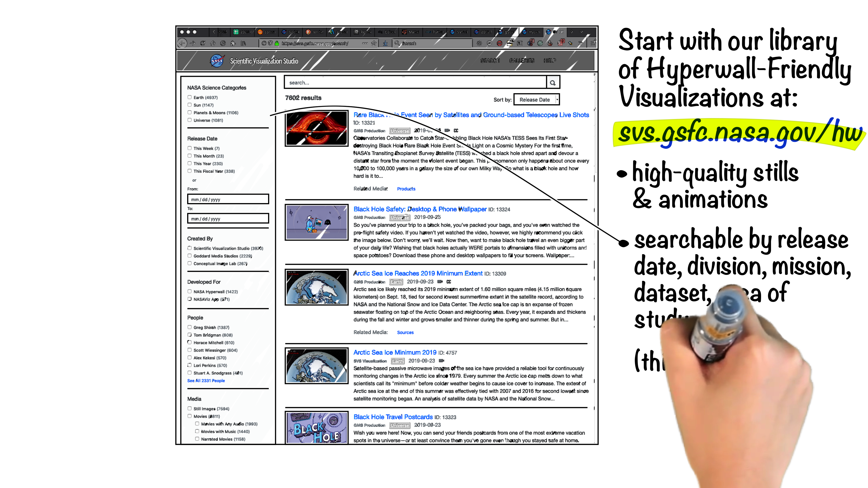This screenshot has height=488, width=868.
Task: Open the To date picker field
Action: pos(228,218)
